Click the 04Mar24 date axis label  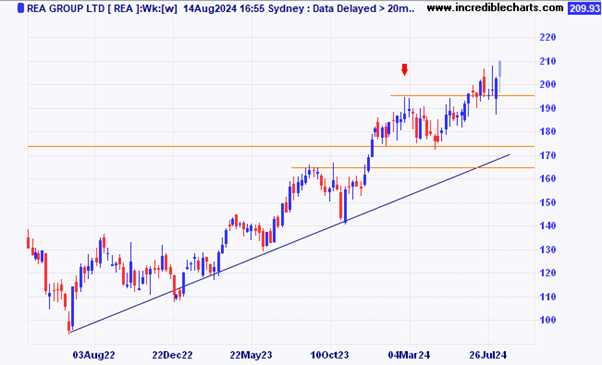coord(409,355)
